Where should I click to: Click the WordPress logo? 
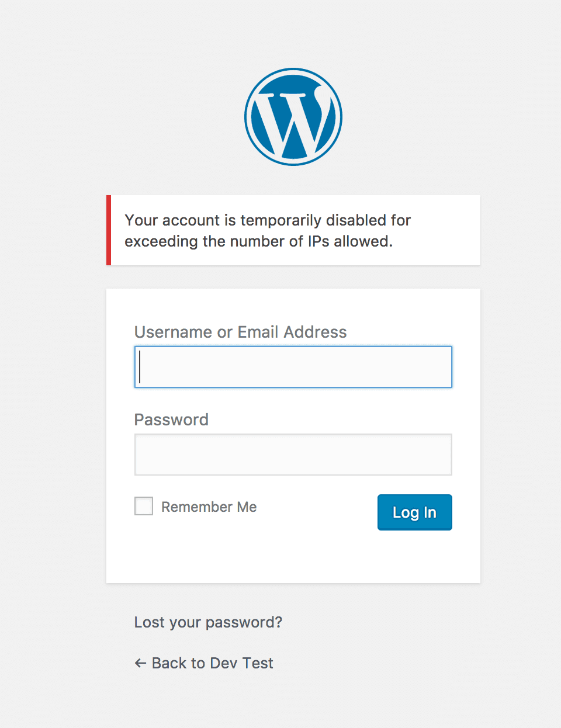coord(293,117)
